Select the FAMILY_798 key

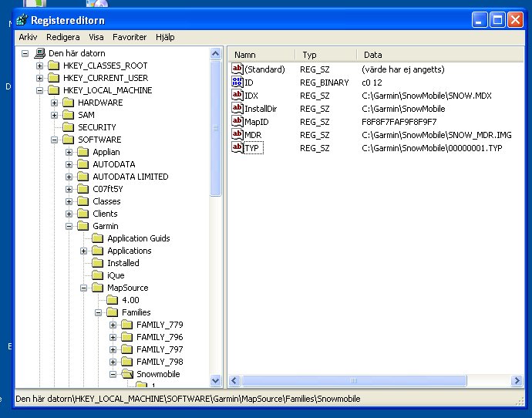coord(160,362)
